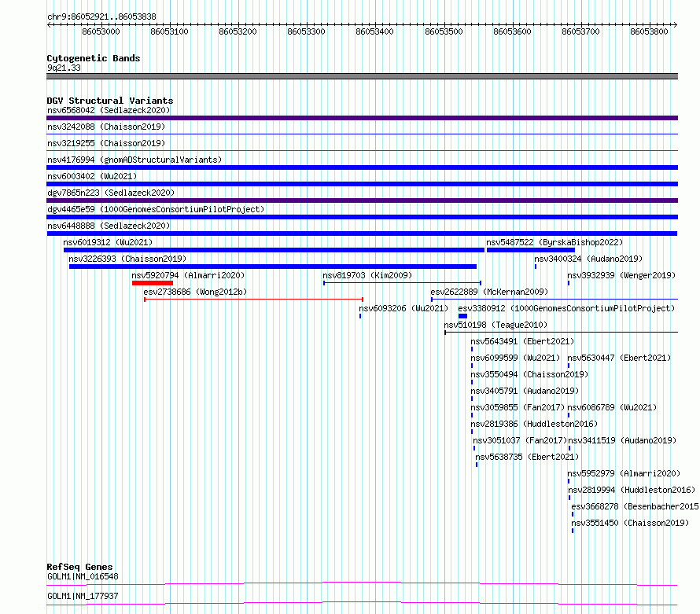
Task: Select nsv2819994 (Huddleston2016) label
Action: coord(632,490)
